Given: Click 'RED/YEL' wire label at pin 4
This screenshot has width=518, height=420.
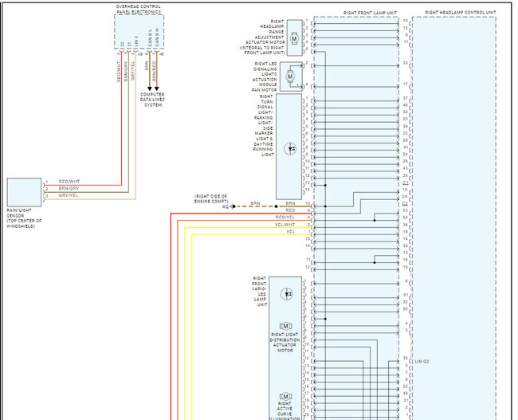Looking at the screenshot, I should pos(285,217).
